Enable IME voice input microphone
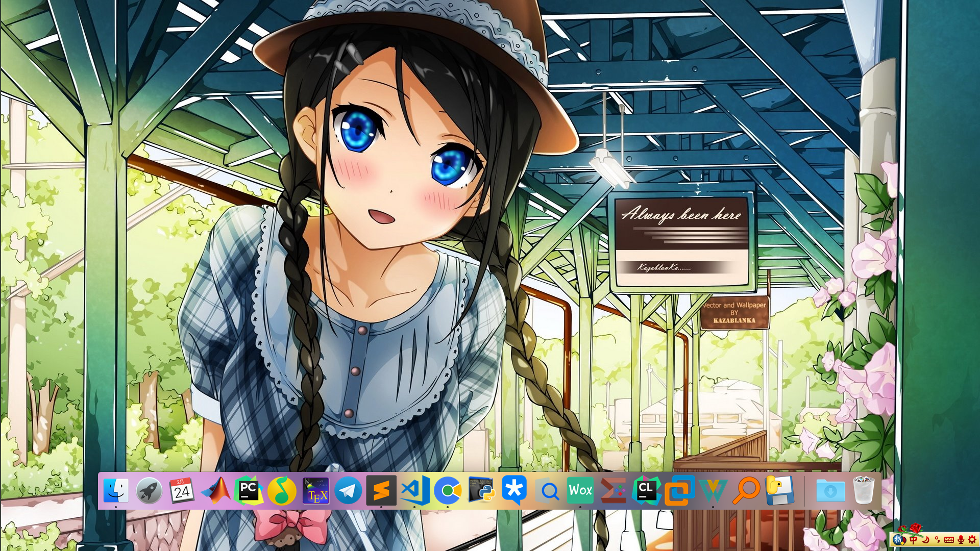The height and width of the screenshot is (551, 980). tap(961, 540)
